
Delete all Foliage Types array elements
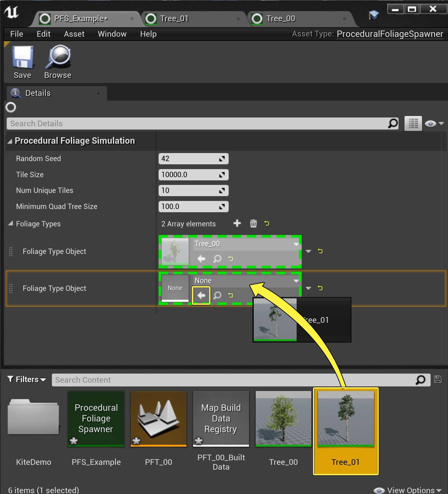(253, 223)
